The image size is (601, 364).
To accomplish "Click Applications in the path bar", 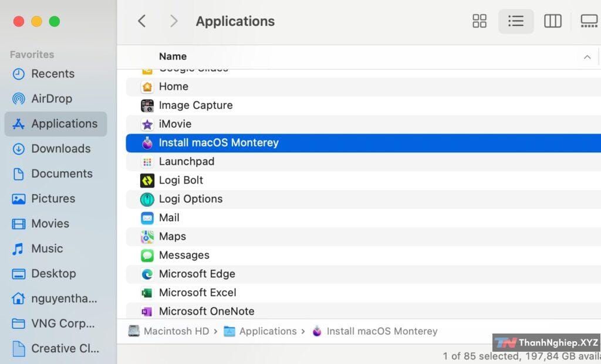I will pos(268,331).
